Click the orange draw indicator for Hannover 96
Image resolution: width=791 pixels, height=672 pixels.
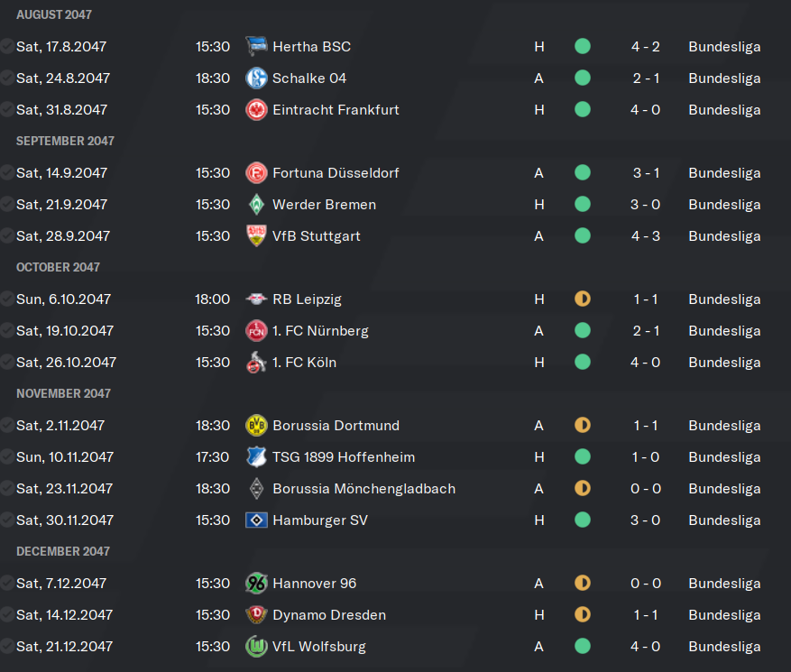pos(583,584)
